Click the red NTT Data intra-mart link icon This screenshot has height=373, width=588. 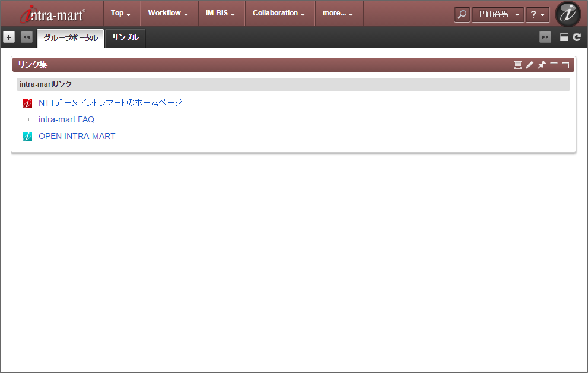pos(27,103)
